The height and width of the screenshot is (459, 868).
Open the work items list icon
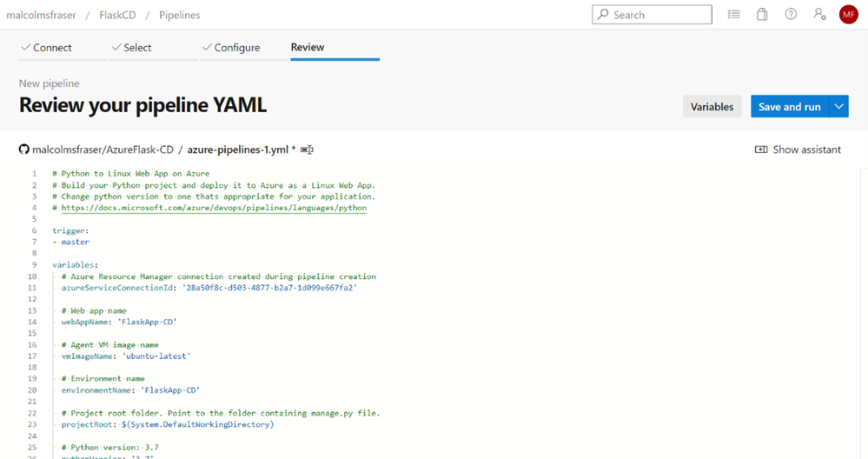pos(733,15)
